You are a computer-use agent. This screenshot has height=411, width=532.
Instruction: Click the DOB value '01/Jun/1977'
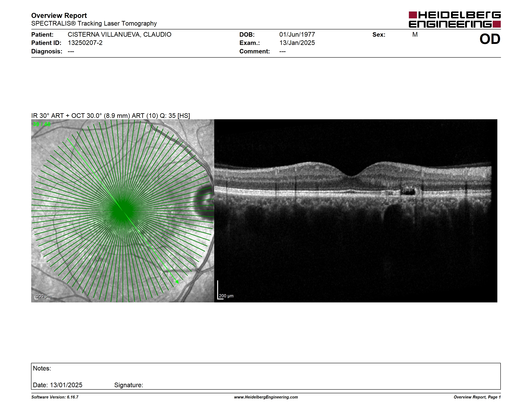click(297, 35)
